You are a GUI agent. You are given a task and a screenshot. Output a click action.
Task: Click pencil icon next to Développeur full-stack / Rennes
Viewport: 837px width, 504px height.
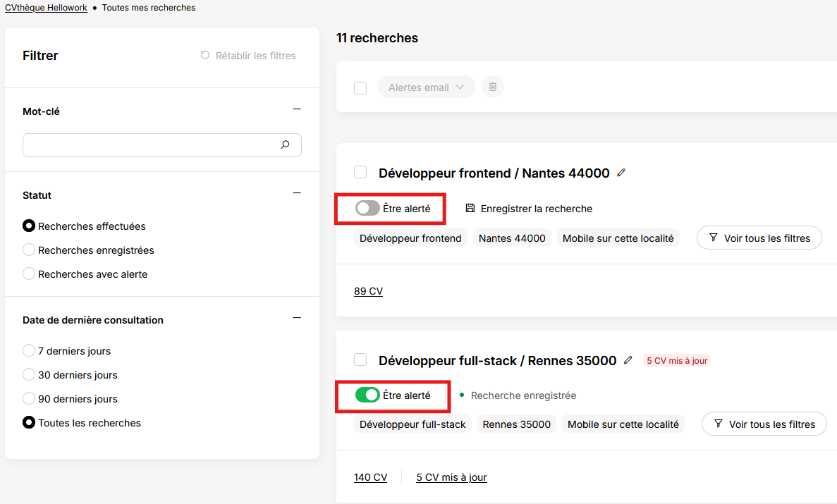[628, 360]
